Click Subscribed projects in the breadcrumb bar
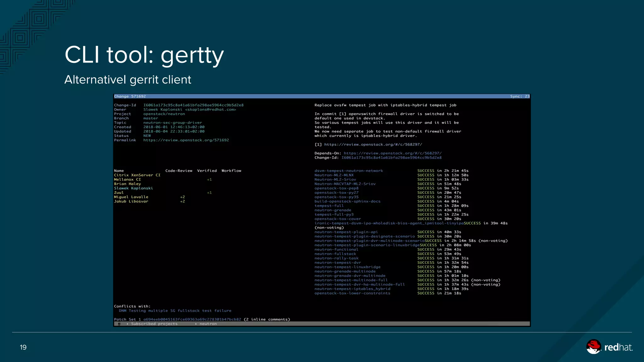 154,324
